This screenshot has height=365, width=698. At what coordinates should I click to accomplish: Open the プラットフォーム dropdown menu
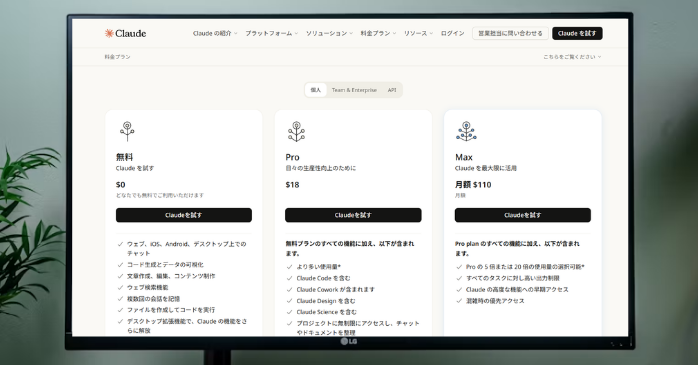tap(272, 33)
